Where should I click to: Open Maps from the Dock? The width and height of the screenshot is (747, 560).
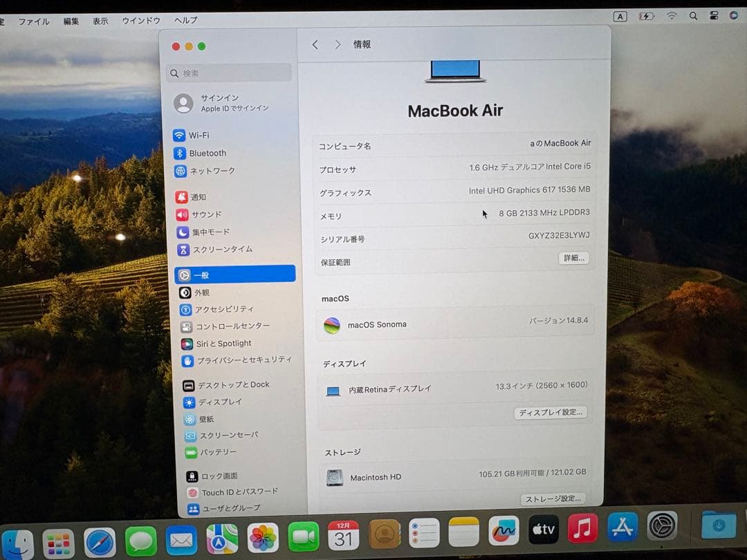(222, 539)
